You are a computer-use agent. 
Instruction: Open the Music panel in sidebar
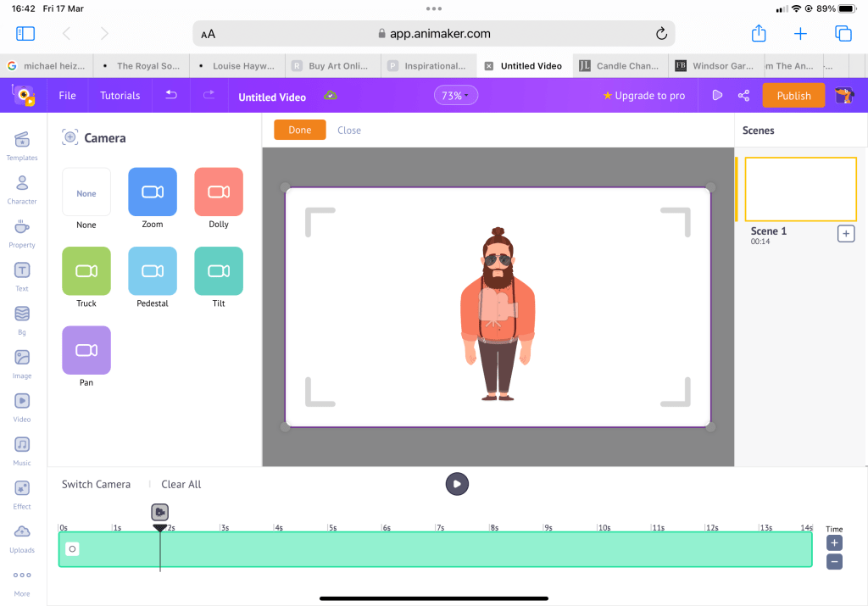[x=22, y=450]
